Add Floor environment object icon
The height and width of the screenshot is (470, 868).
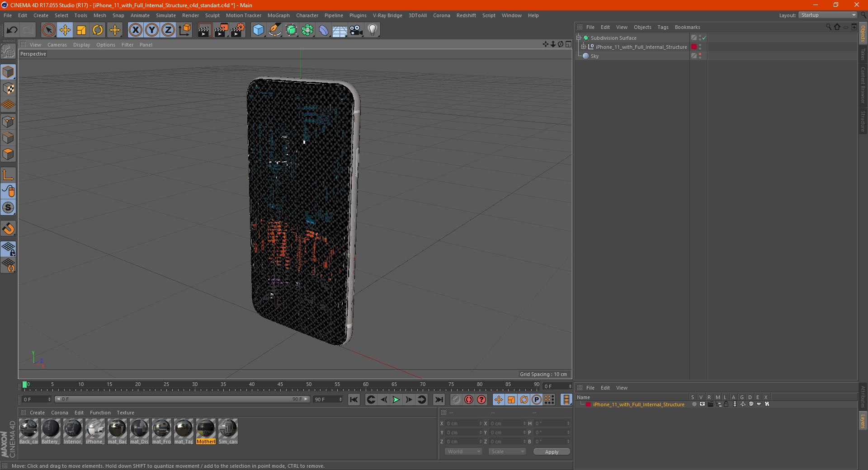(x=340, y=30)
